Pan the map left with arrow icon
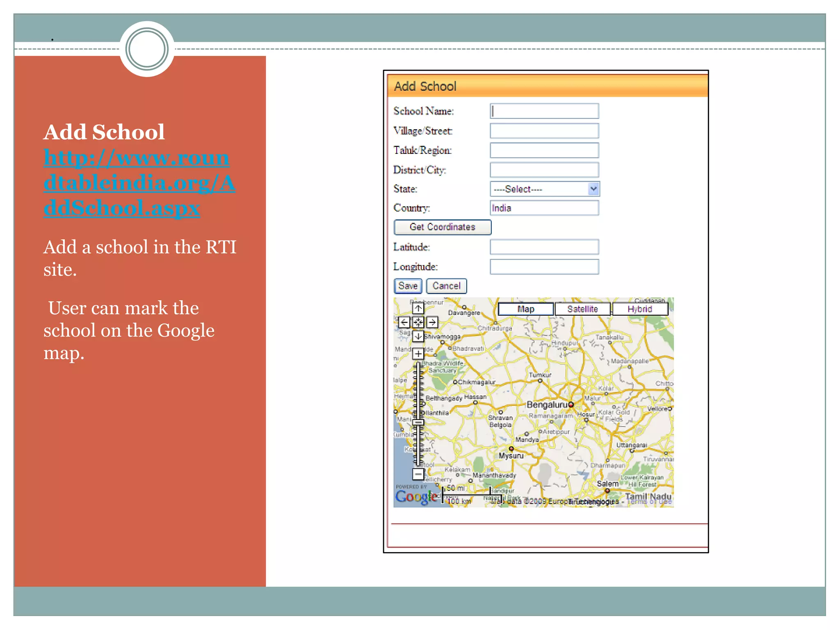The image size is (840, 630). [404, 322]
